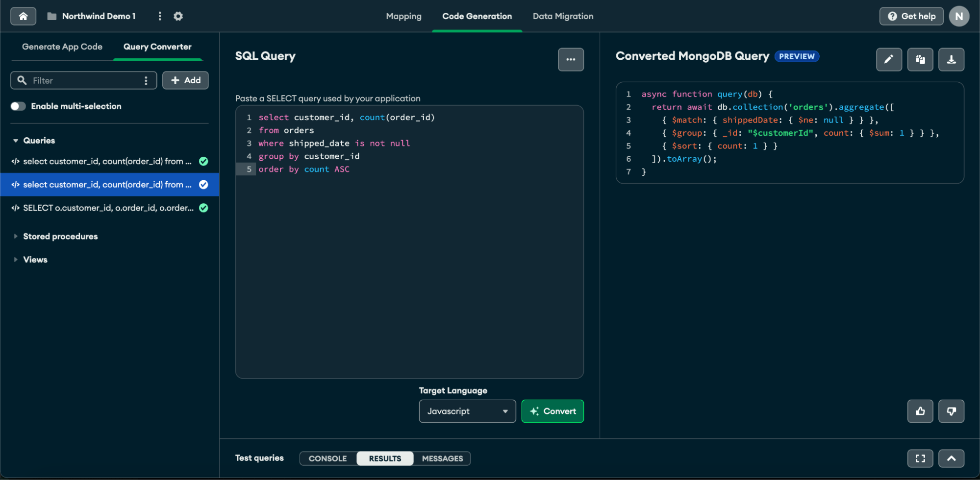Edit the converted MongoDB query
Image resolution: width=980 pixels, height=480 pixels.
[889, 59]
